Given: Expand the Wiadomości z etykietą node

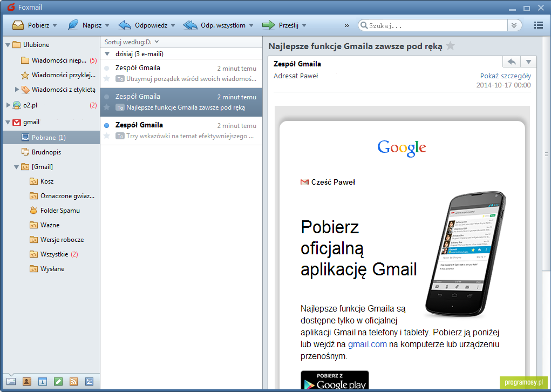Looking at the screenshot, I should click(17, 89).
